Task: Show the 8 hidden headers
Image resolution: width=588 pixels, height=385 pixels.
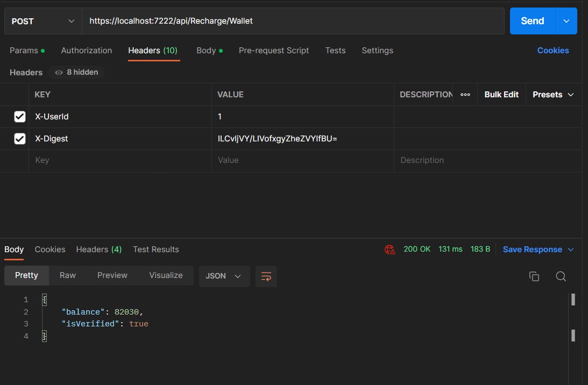Action: point(76,72)
